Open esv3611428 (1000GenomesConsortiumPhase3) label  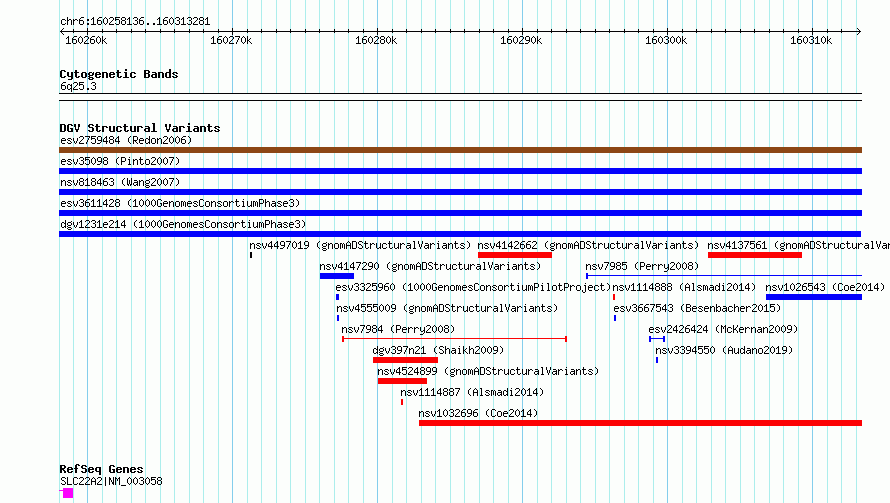click(180, 203)
